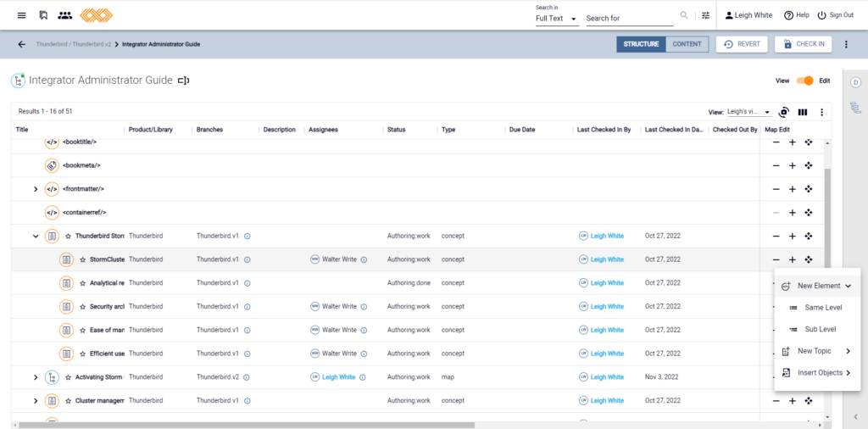
Task: Show assignee info in Security architecture row
Action: [x=364, y=306]
